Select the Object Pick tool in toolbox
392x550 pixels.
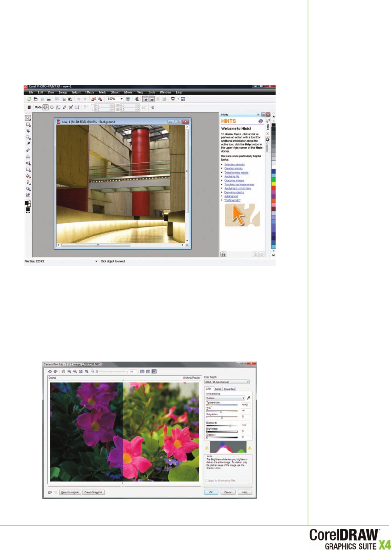point(28,118)
